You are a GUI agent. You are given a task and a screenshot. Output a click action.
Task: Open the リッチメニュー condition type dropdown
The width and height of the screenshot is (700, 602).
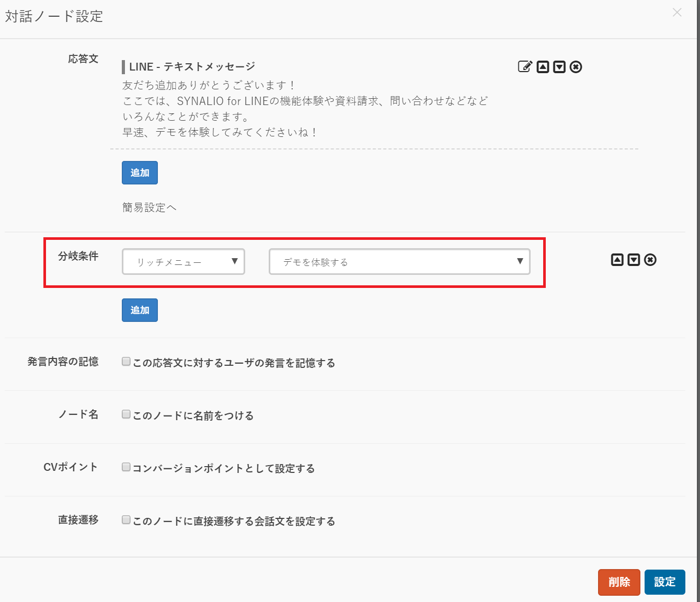click(183, 262)
